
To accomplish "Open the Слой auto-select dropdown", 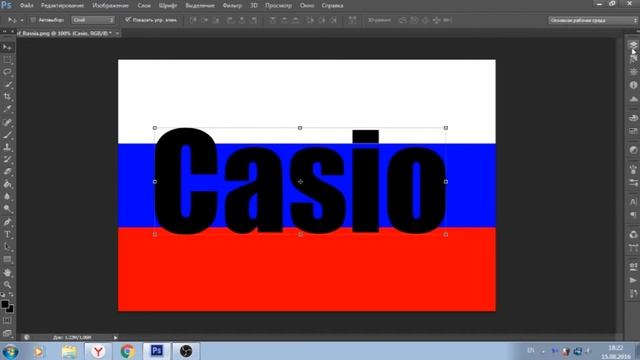I will tap(93, 20).
